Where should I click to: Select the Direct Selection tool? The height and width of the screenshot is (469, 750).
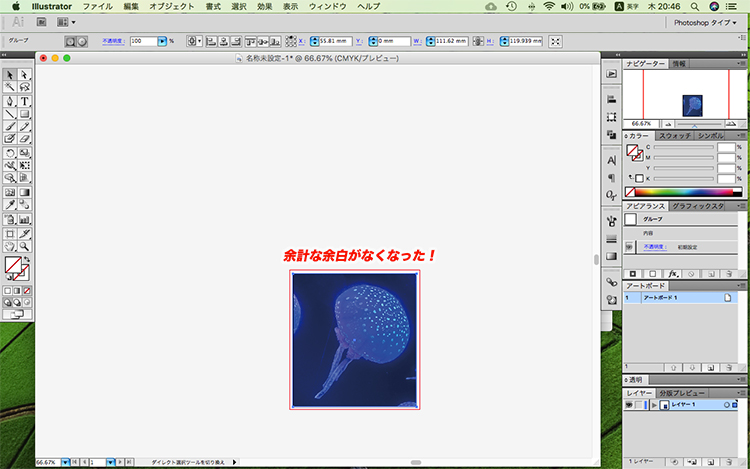point(24,75)
